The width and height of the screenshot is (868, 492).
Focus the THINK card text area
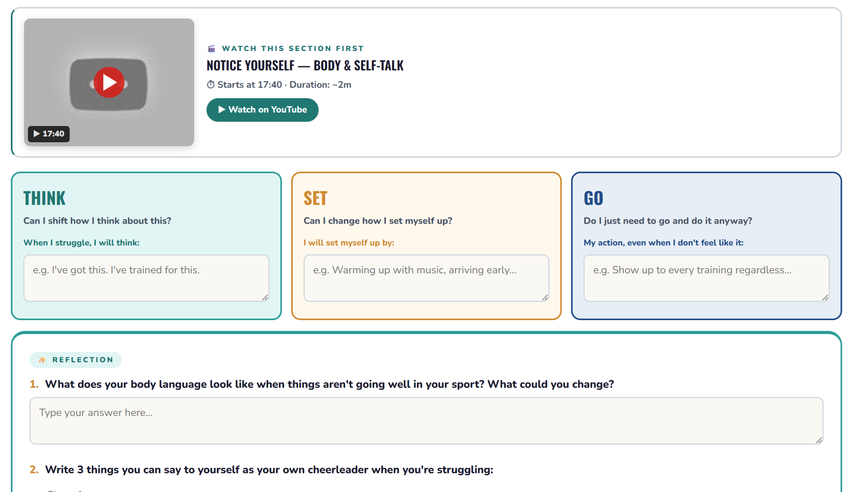(x=146, y=278)
